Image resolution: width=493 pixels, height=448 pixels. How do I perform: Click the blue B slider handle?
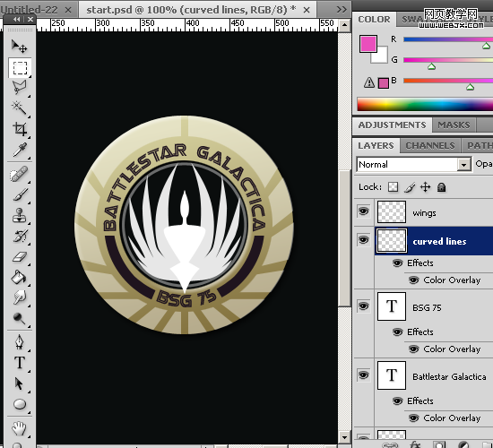pos(470,87)
